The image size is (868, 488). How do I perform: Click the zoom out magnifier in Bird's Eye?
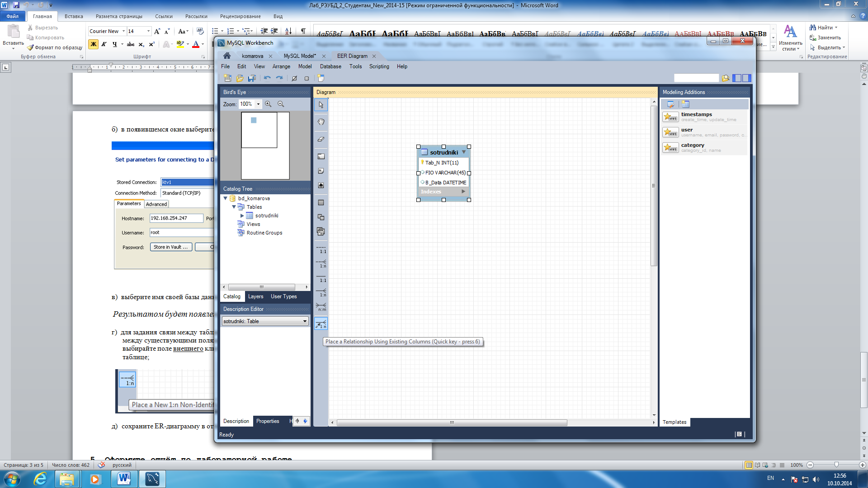coord(281,104)
